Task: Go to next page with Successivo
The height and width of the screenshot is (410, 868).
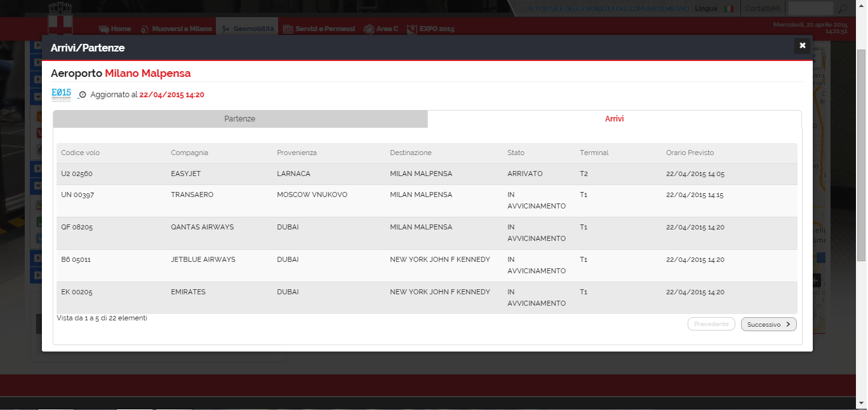Action: (x=768, y=324)
